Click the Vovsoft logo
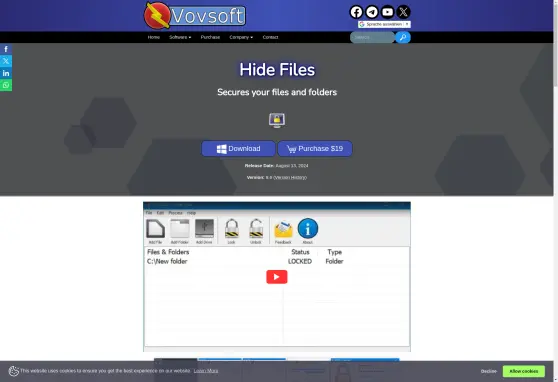 click(x=195, y=15)
